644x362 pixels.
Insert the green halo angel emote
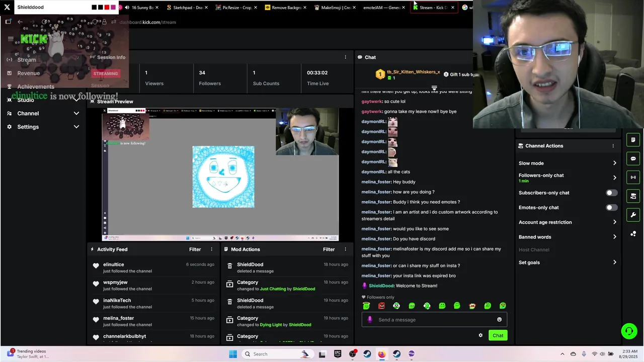tap(366, 306)
